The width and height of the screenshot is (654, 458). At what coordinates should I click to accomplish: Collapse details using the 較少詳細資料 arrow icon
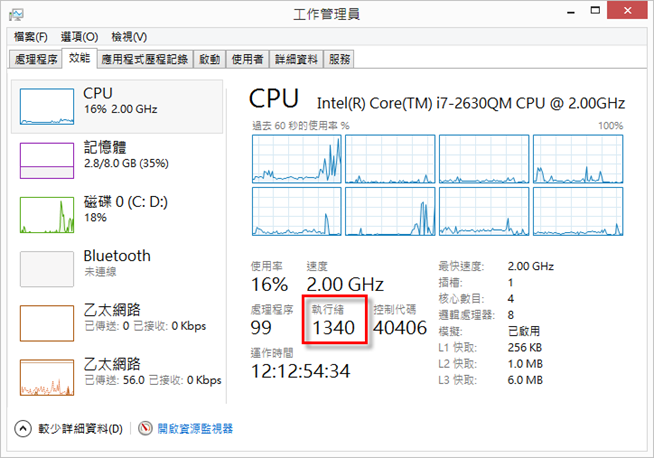click(x=22, y=429)
